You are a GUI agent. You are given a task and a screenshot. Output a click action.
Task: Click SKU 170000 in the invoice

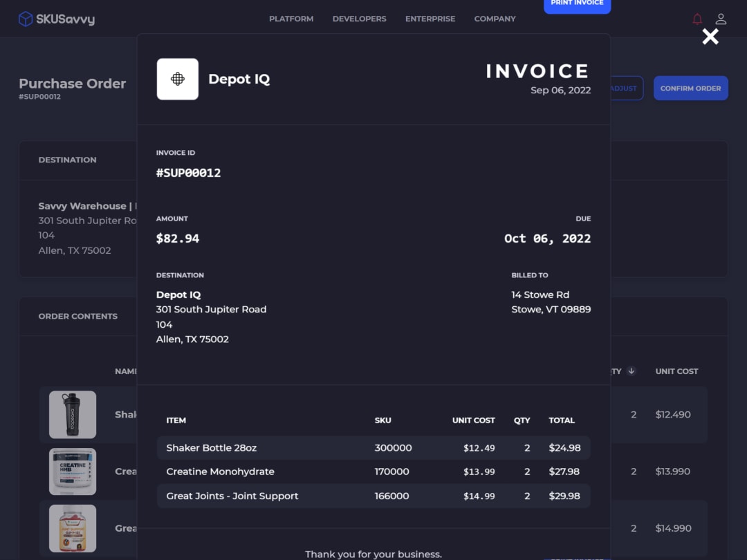pyautogui.click(x=391, y=472)
